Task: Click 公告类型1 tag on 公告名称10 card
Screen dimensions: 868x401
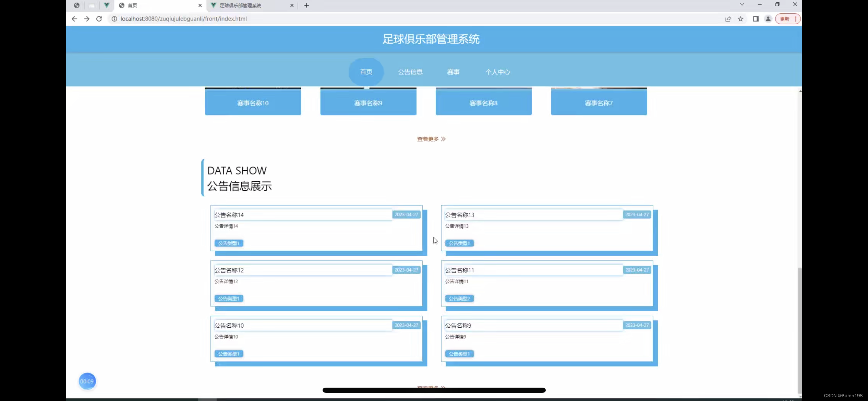Action: (x=229, y=354)
